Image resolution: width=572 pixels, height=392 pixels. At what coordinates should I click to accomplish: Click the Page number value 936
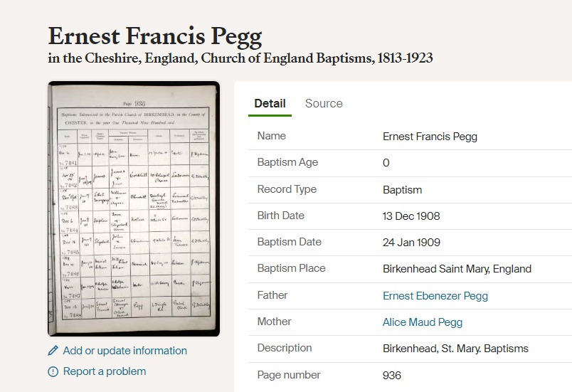click(392, 375)
